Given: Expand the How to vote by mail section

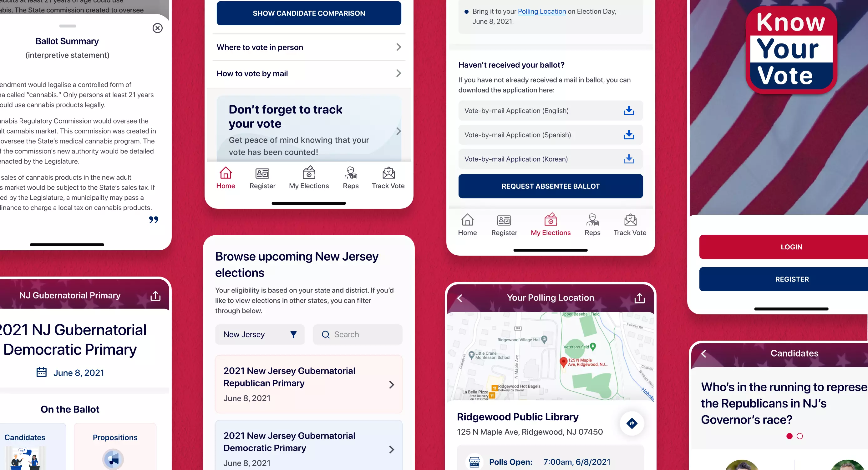Looking at the screenshot, I should [x=309, y=73].
